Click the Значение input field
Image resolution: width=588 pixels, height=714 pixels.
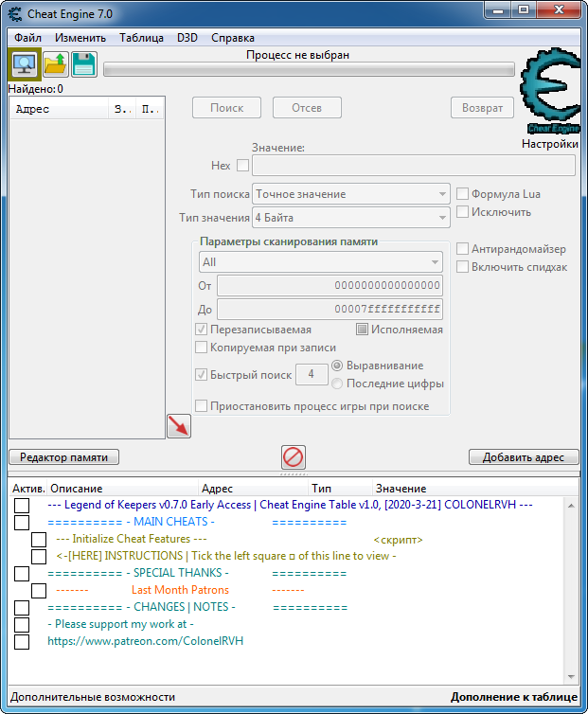[x=414, y=166]
